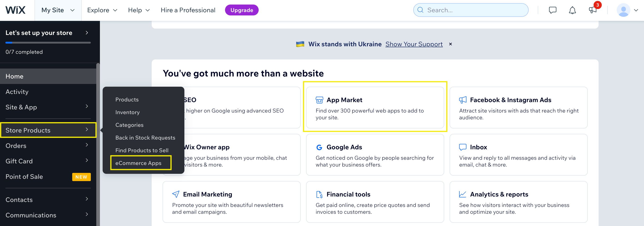The image size is (644, 226).
Task: Click Hire a Professional link
Action: pos(188,10)
